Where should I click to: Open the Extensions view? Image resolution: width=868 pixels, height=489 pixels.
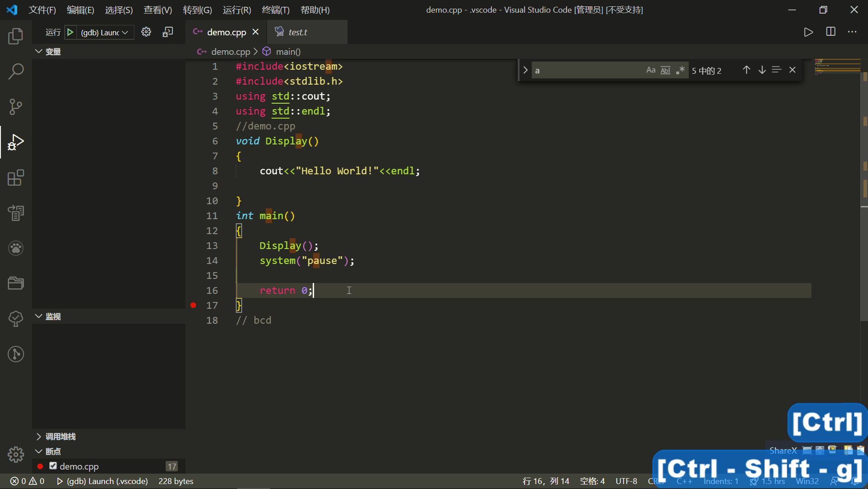point(16,177)
